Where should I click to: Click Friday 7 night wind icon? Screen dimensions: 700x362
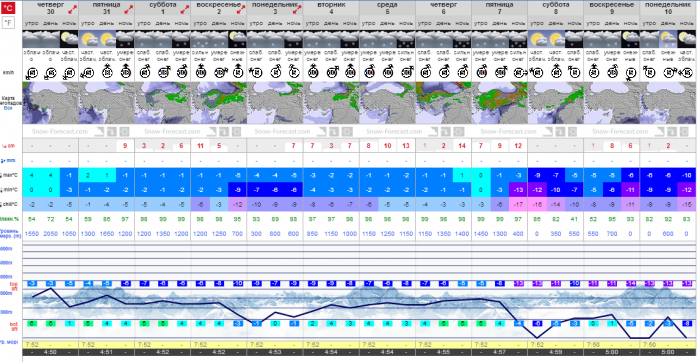(x=519, y=71)
